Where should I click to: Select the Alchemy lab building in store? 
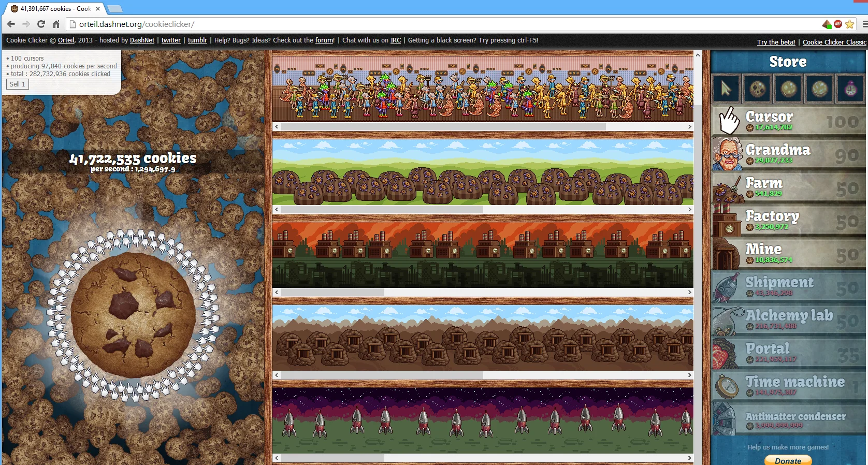click(788, 319)
